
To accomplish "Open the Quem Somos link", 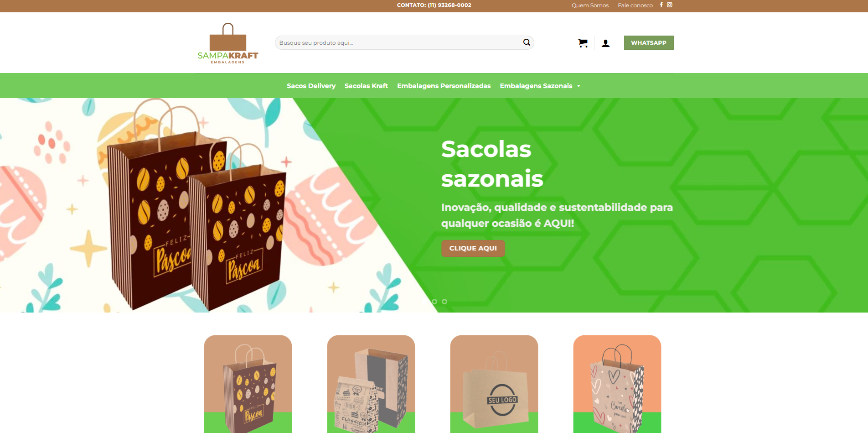I will click(x=590, y=5).
